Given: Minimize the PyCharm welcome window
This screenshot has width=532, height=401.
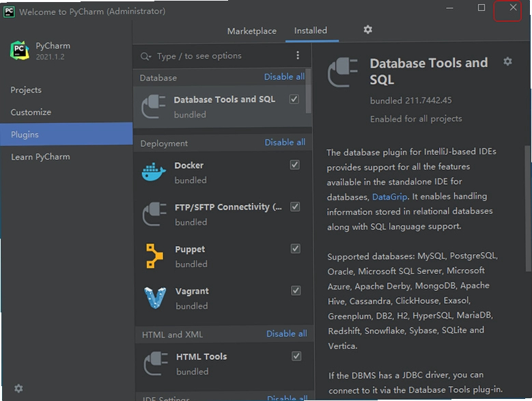Looking at the screenshot, I should click(x=450, y=8).
